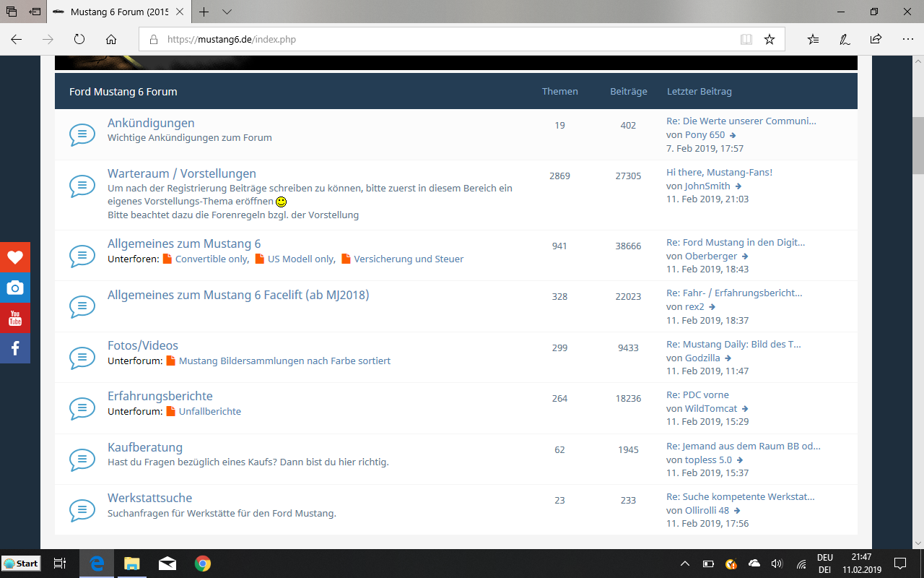This screenshot has height=578, width=924.
Task: Share this page via the share icon
Action: coord(876,40)
